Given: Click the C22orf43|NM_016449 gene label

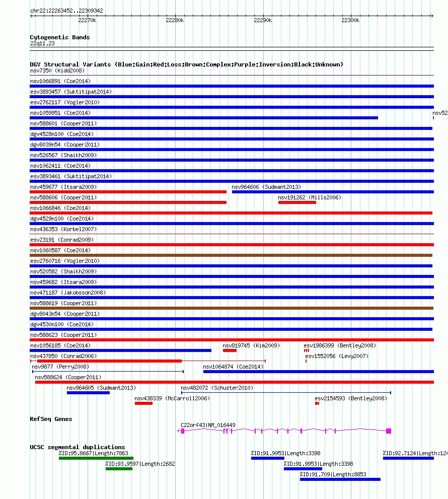Looking at the screenshot, I should pos(208,425).
